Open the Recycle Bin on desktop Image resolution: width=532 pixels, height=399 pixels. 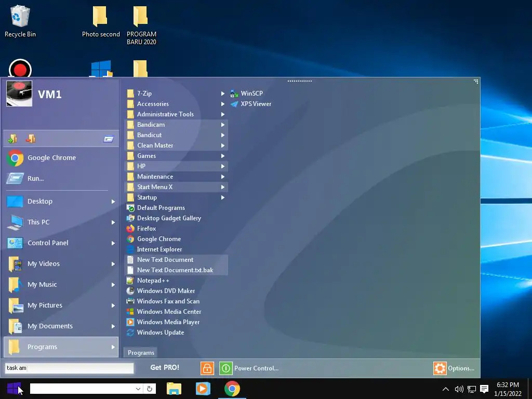coord(20,21)
